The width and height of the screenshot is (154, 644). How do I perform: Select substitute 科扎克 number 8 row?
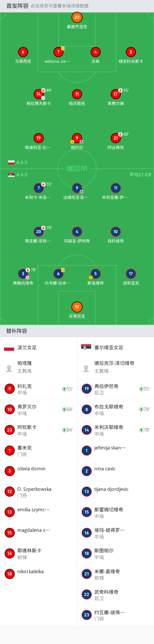38,389
